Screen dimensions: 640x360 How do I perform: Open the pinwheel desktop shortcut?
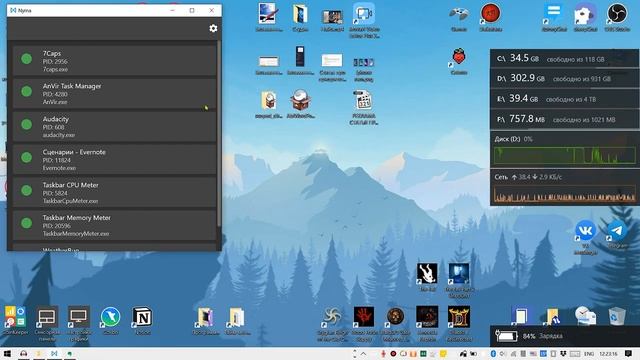[x=332, y=317]
